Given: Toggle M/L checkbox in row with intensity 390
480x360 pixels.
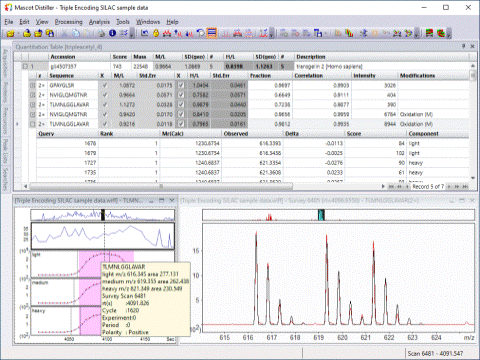Looking at the screenshot, I should [105, 105].
